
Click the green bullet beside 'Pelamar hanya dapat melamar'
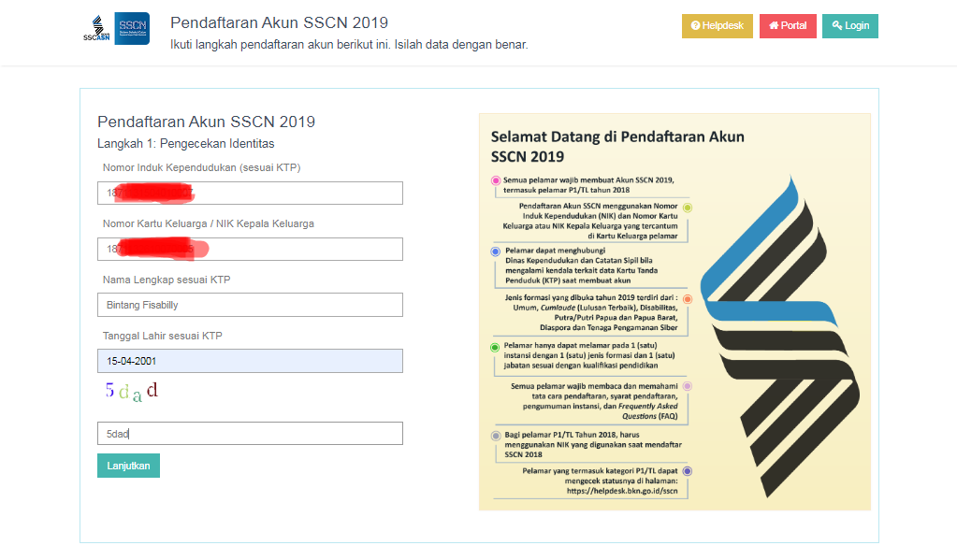pyautogui.click(x=496, y=347)
